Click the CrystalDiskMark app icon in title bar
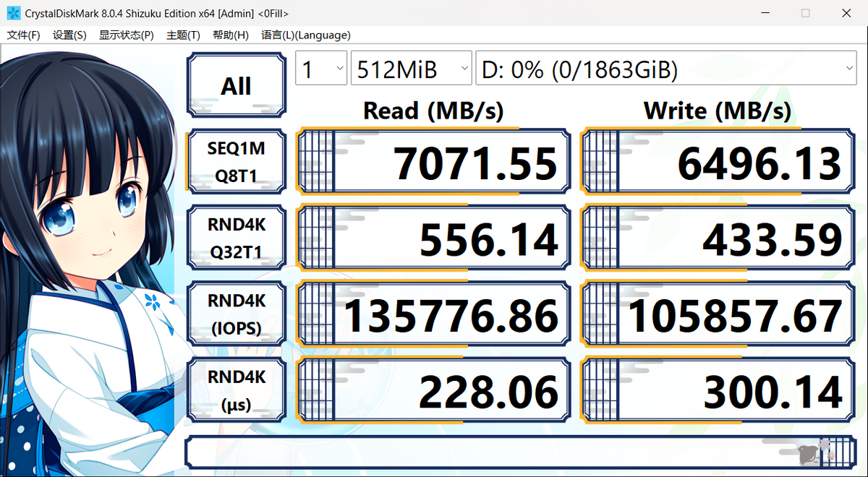 coord(12,13)
